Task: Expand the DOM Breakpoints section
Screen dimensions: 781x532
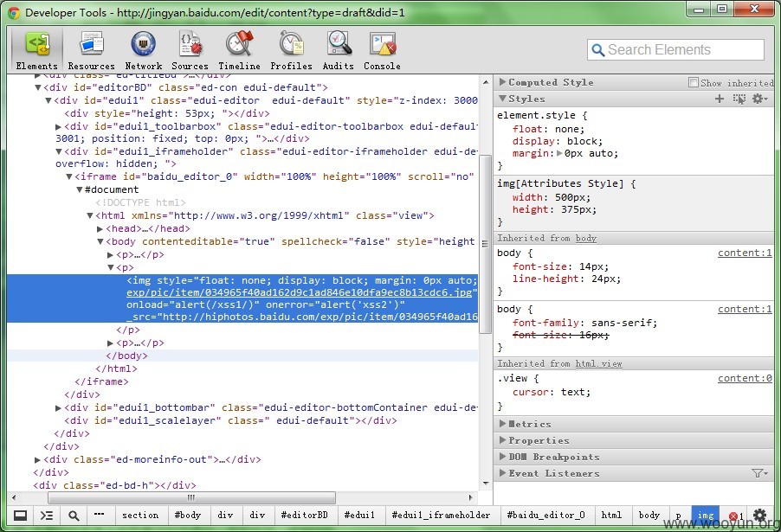Action: pyautogui.click(x=502, y=457)
